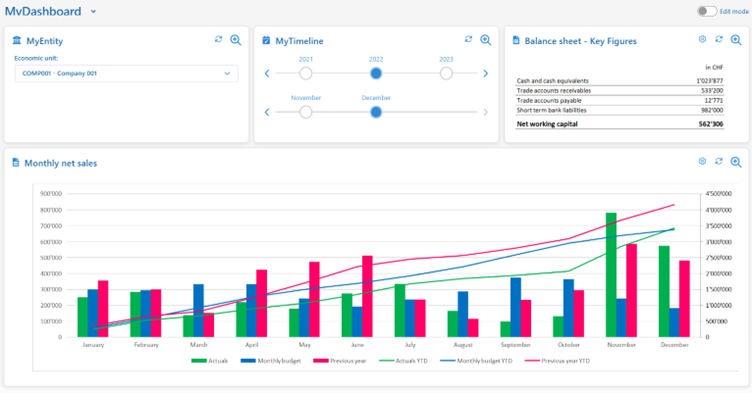The width and height of the screenshot is (752, 393).
Task: Toggle Monthly budget YTD line in legend
Action: coord(476,361)
